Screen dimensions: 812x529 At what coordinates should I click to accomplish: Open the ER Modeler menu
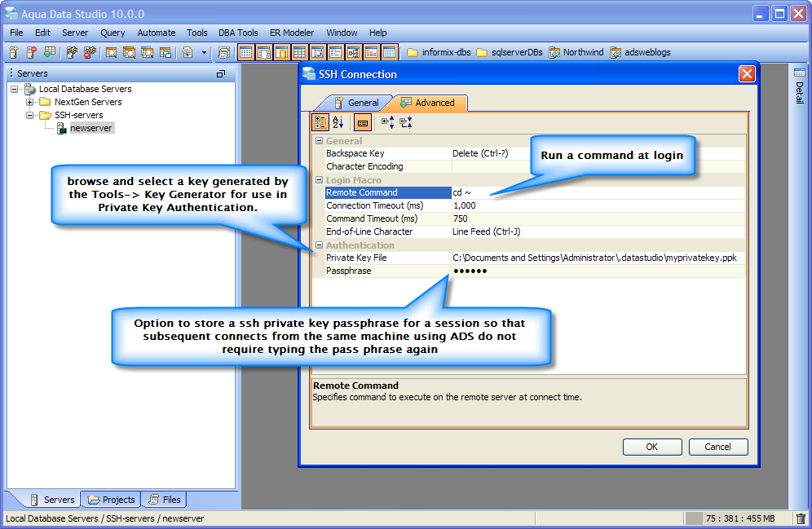[x=292, y=33]
